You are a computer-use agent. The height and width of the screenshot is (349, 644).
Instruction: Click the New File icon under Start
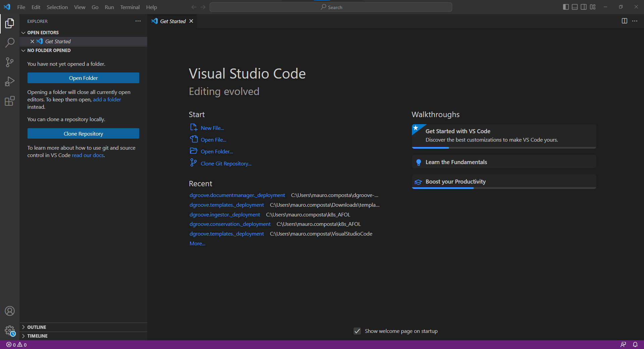(194, 128)
